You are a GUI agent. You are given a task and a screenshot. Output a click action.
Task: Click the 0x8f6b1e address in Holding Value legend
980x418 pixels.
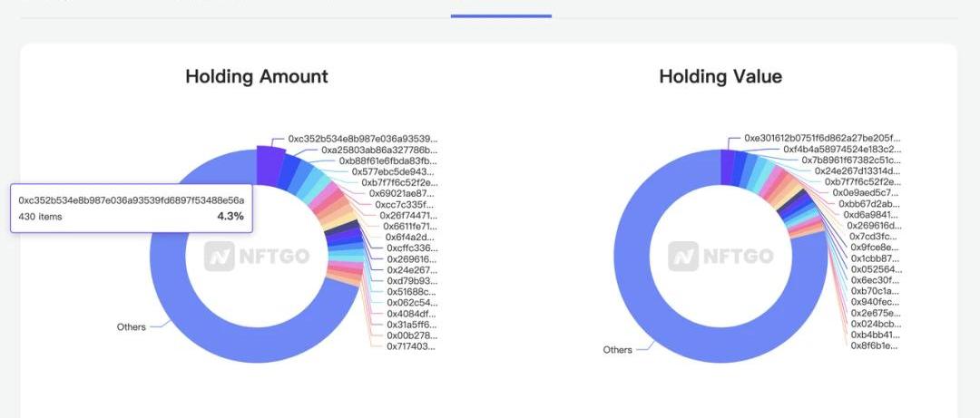[875, 345]
